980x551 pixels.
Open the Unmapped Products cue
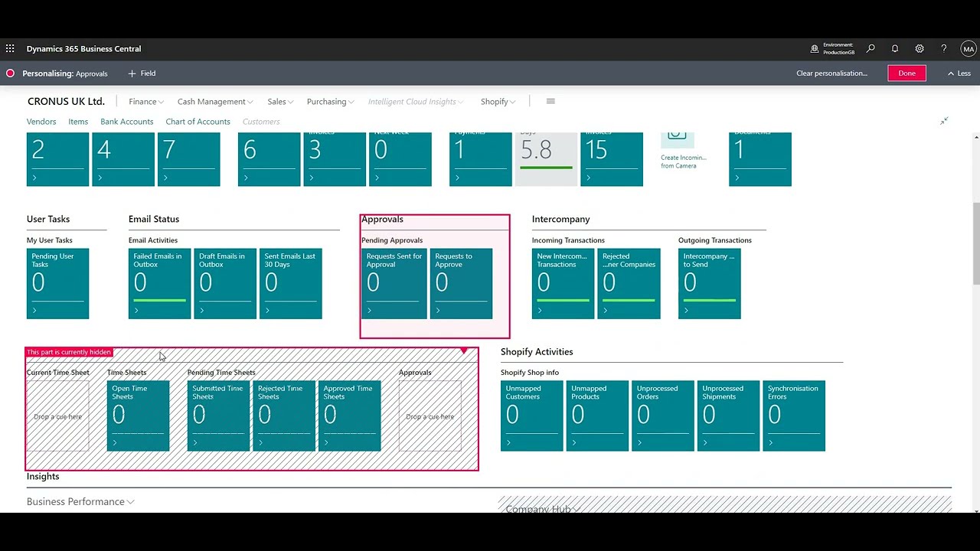[x=598, y=416]
